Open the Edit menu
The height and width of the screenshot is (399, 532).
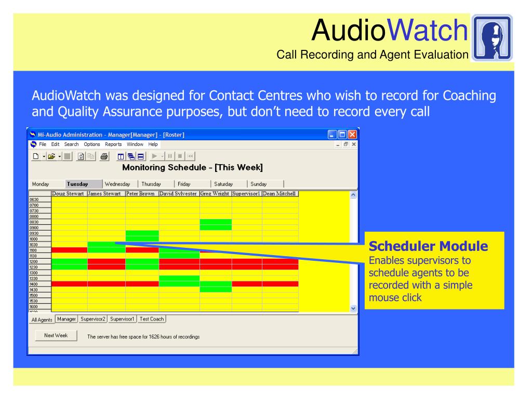click(x=55, y=144)
